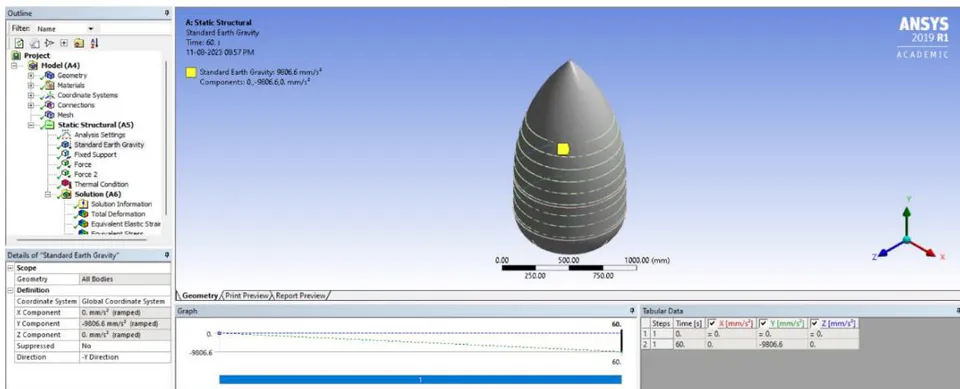The width and height of the screenshot is (960, 389).
Task: Click the cyan ISO ball of the triad
Action: pos(907,240)
